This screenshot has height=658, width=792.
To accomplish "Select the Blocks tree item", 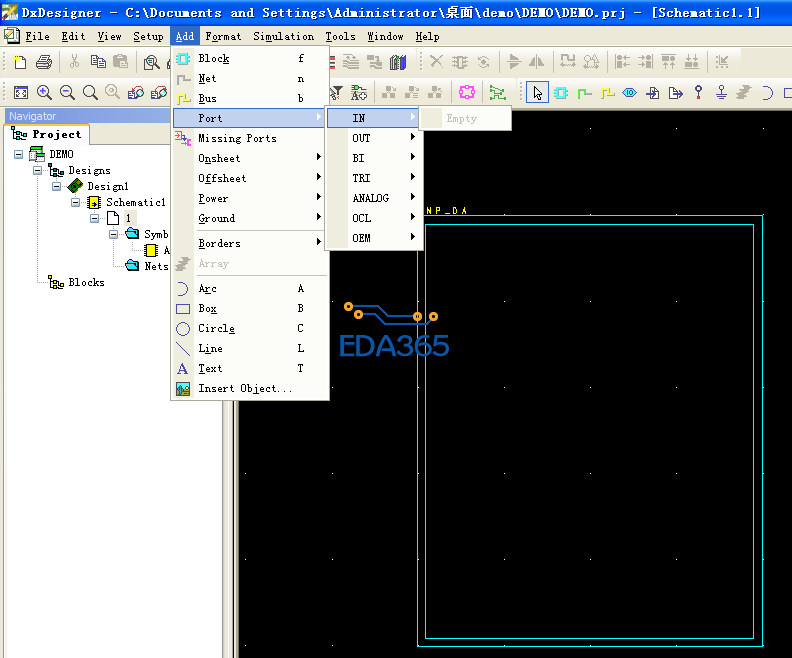I will pos(86,282).
